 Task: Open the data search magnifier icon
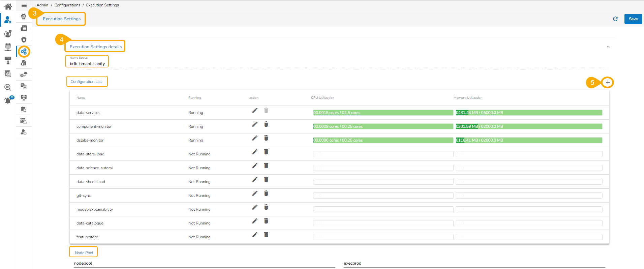pyautogui.click(x=8, y=87)
